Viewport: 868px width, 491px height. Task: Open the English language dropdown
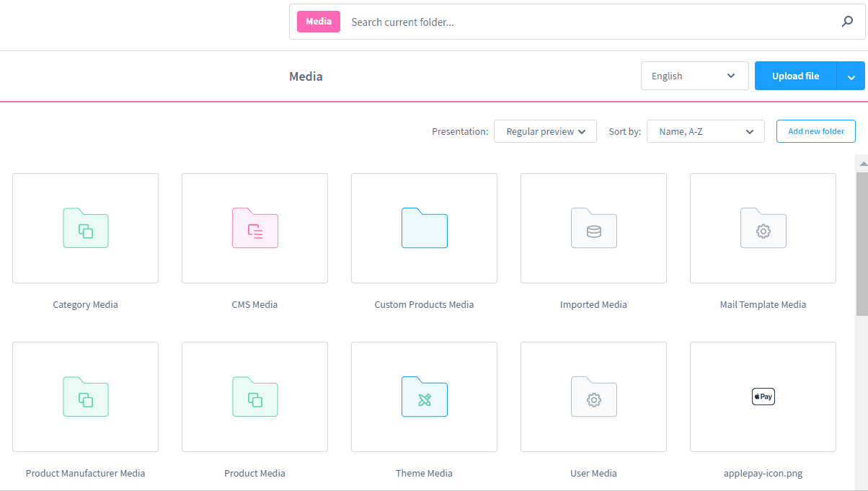pyautogui.click(x=694, y=75)
